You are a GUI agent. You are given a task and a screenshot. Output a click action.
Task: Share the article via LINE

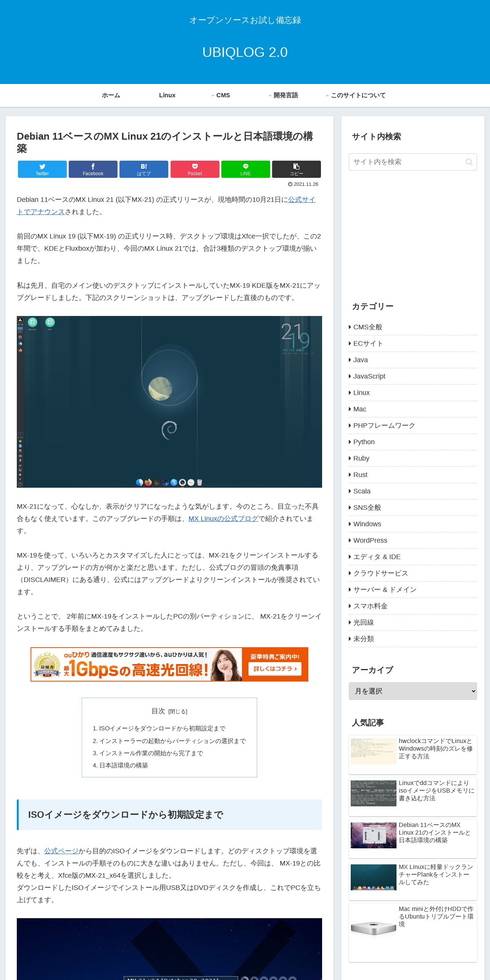(246, 169)
